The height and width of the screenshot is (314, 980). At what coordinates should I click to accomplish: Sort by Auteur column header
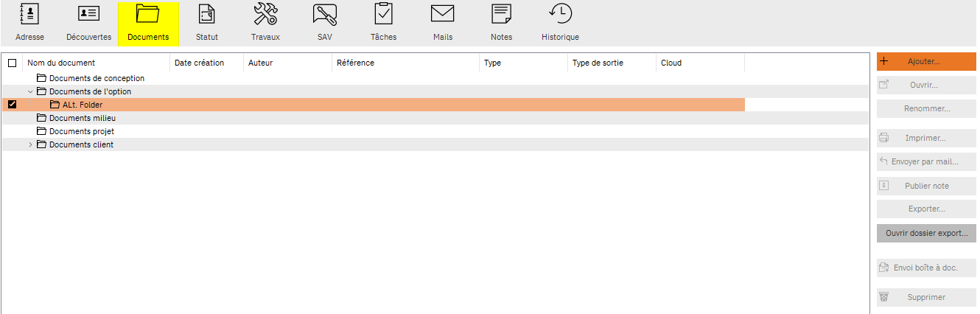[x=288, y=63]
